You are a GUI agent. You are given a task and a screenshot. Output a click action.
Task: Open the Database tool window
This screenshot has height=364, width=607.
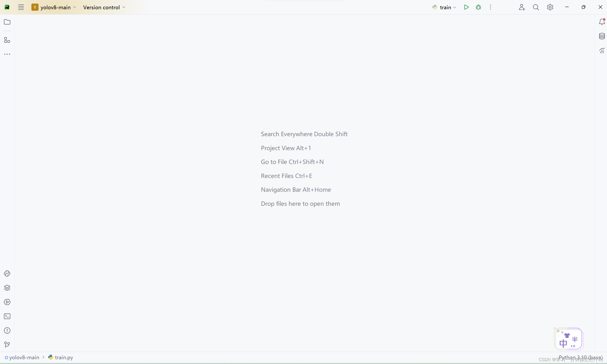pos(602,36)
